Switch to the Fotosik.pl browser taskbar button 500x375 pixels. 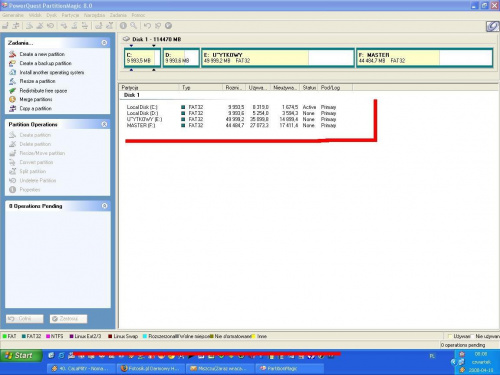[x=151, y=368]
